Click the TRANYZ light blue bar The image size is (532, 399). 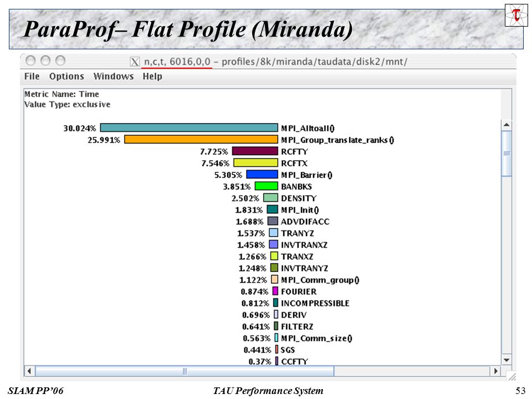tap(273, 233)
